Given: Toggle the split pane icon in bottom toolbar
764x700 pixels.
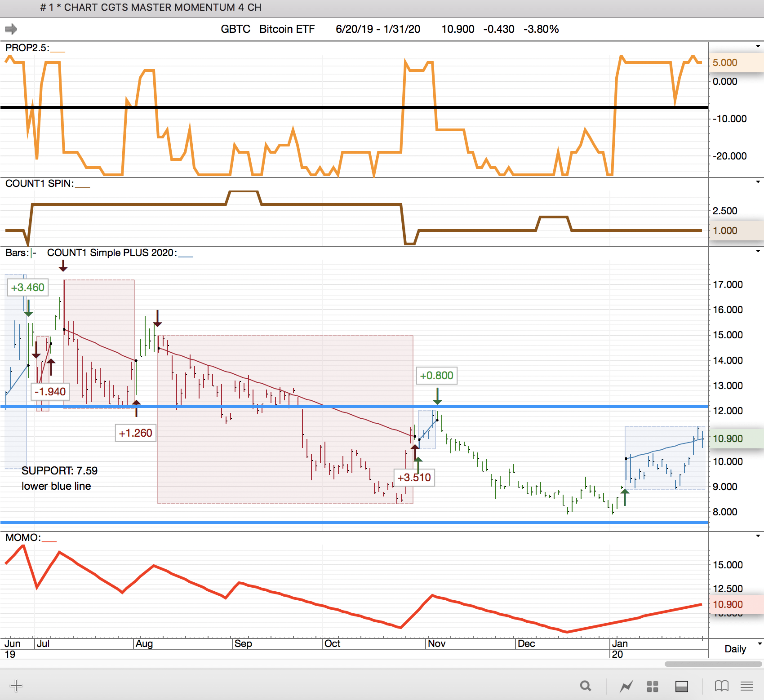Looking at the screenshot, I should click(x=682, y=686).
